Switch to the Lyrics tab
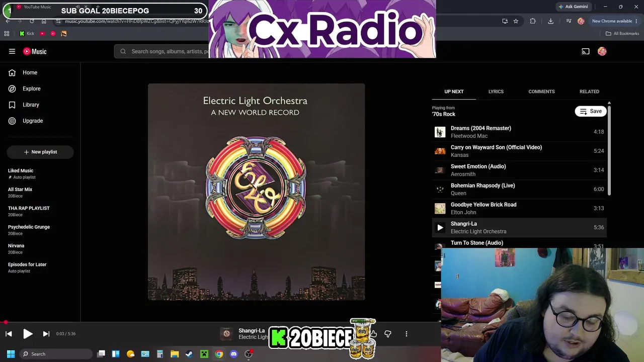 click(496, 92)
